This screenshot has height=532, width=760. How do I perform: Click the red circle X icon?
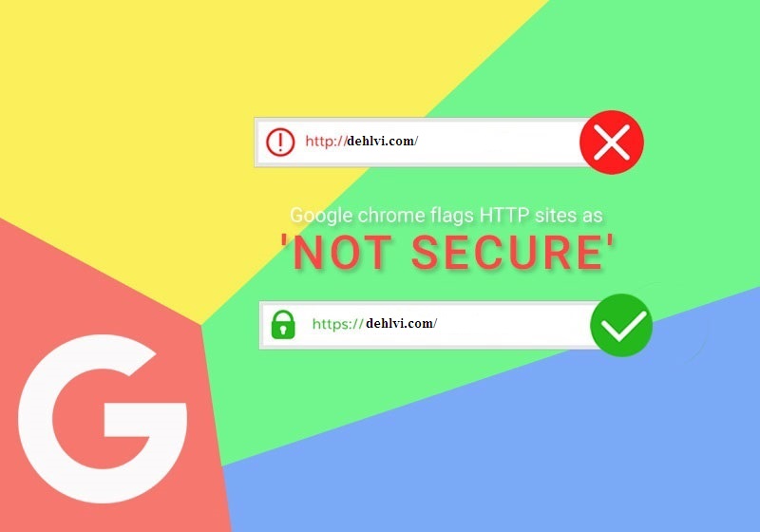(x=612, y=142)
